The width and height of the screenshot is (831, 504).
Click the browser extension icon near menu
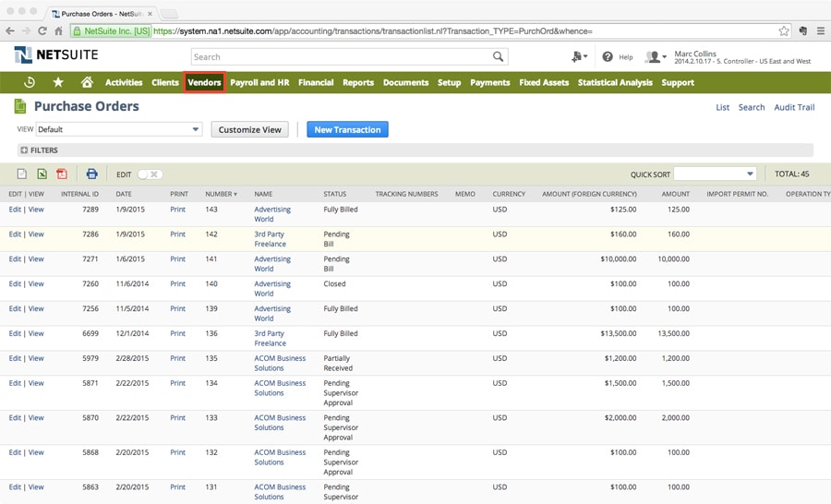803,30
